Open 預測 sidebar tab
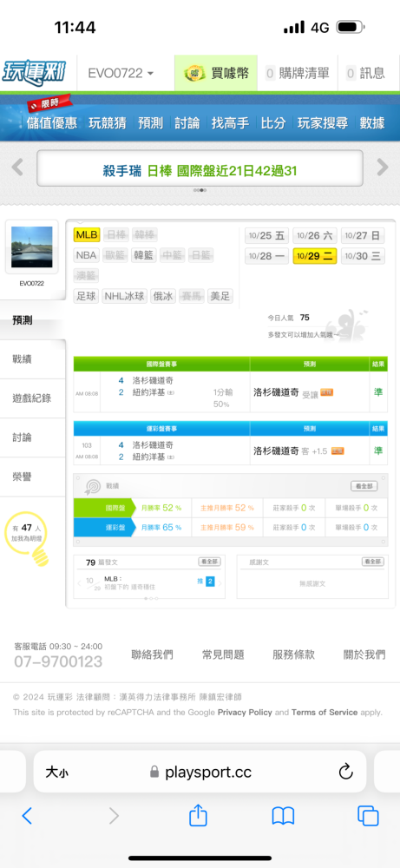The image size is (400, 868). coord(33,320)
